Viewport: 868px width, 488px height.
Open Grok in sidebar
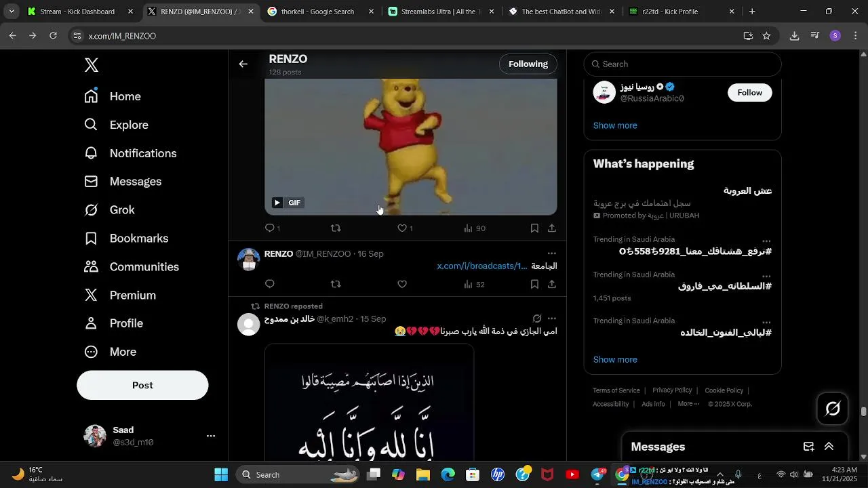[x=109, y=210]
